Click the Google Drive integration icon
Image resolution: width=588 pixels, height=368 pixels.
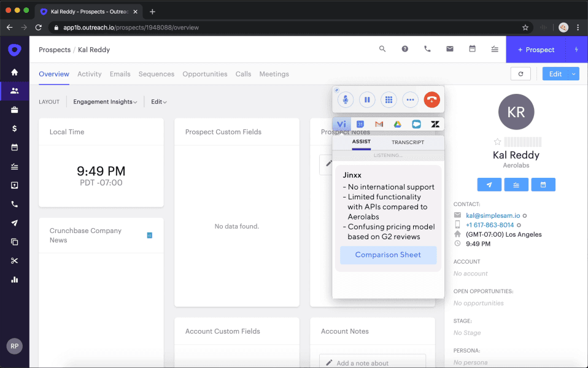tap(398, 125)
